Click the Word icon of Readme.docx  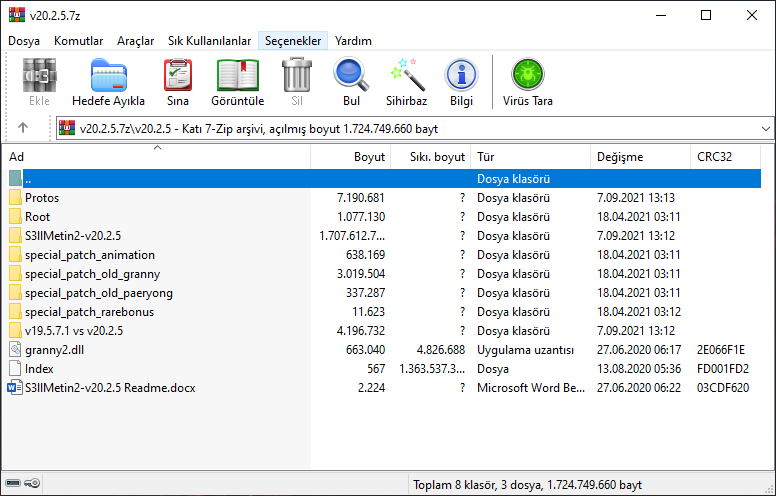[15, 387]
